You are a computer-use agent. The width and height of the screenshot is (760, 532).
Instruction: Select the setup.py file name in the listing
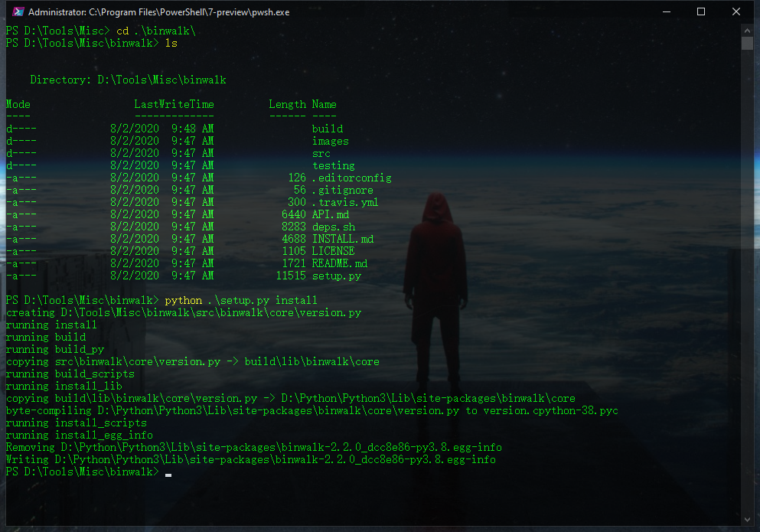click(x=336, y=276)
